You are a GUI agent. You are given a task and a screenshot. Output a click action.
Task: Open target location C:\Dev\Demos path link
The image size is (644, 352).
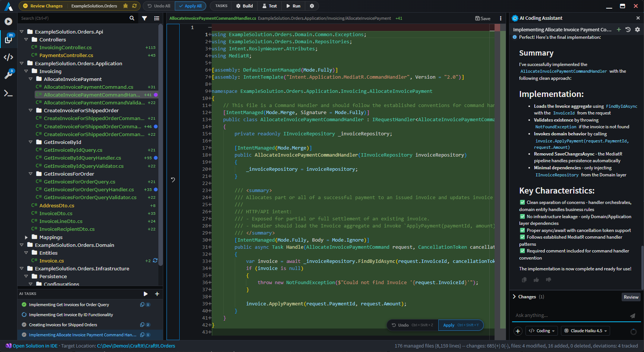(x=136, y=346)
